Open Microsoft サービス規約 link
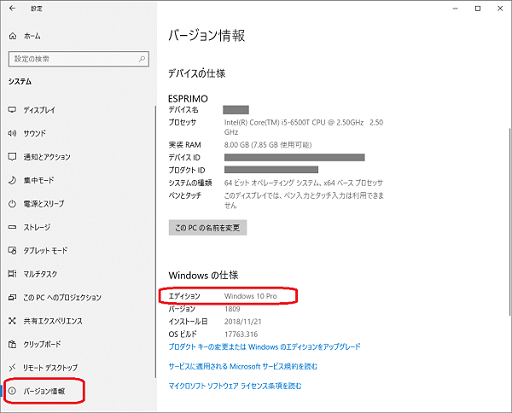Viewport: 512px width, 413px height. tap(243, 366)
